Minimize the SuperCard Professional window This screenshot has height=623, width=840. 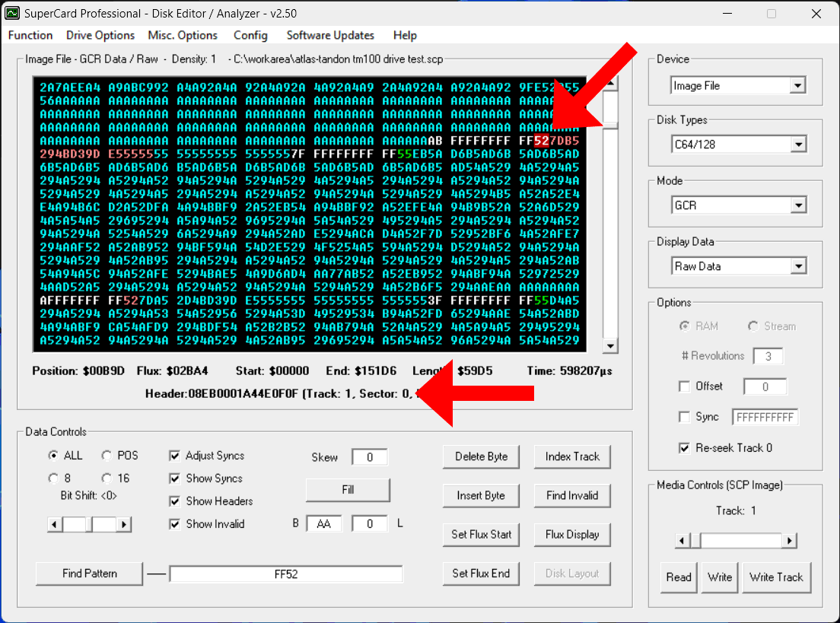coord(727,14)
